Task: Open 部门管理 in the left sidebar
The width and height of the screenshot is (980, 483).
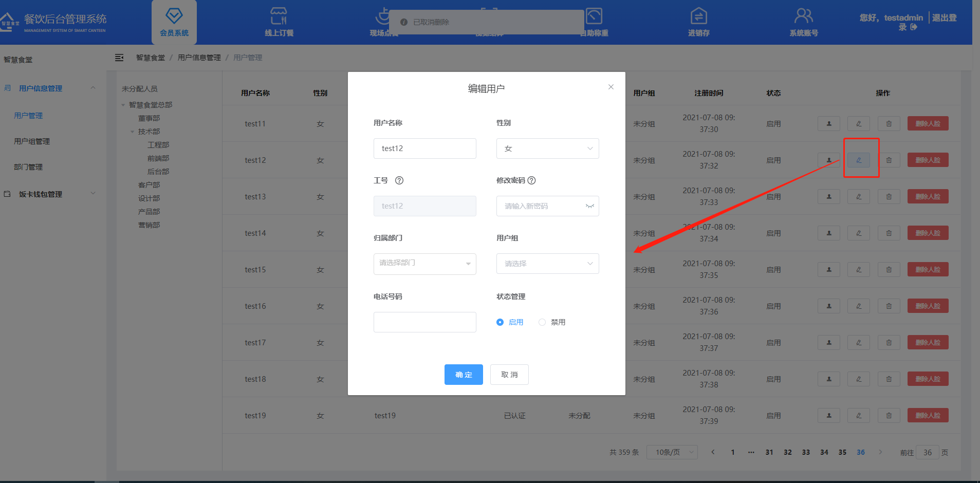Action: 28,167
